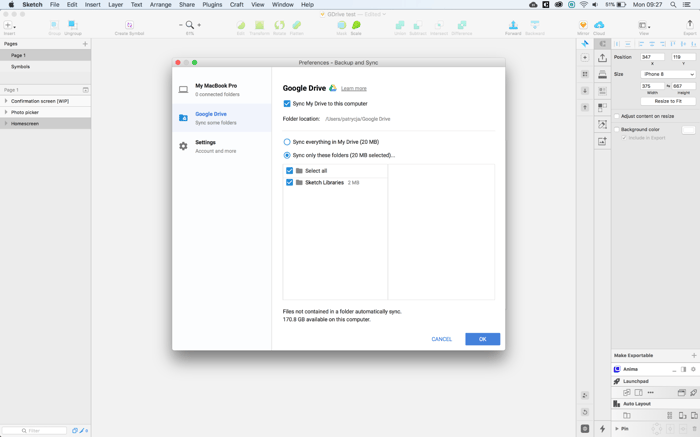The image size is (700, 437).
Task: Click the Mirror toolbar icon
Action: [583, 25]
